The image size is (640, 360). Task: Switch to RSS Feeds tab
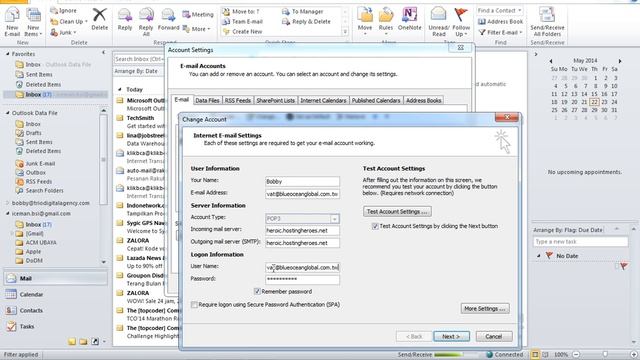[238, 100]
